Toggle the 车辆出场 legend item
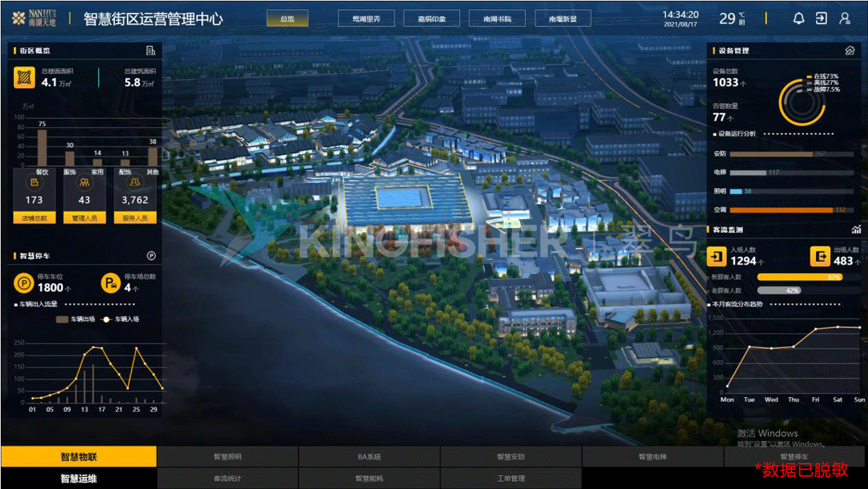Screen dimensions: 868x489 click(75, 318)
